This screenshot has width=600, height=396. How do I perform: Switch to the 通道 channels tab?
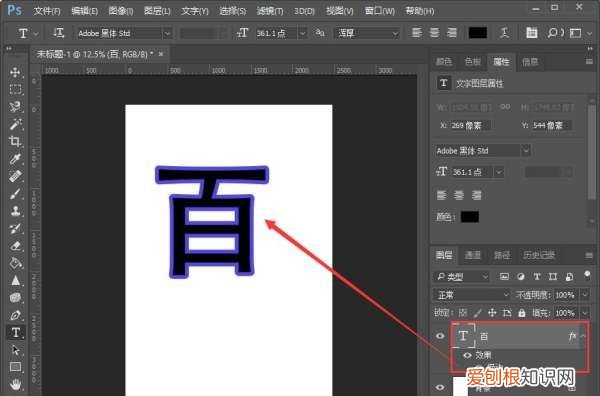point(472,255)
